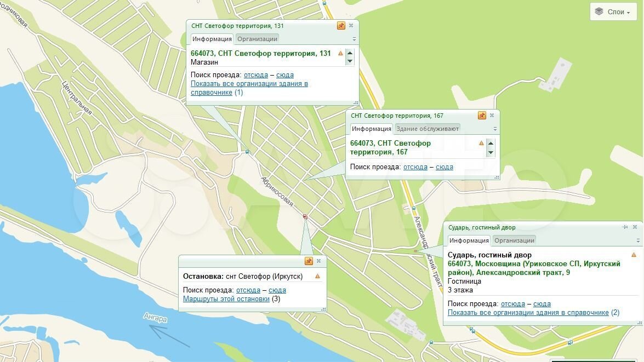Screen dimensions: 644x362
Task: Open the Здание обслуживают tab
Action: tap(428, 129)
